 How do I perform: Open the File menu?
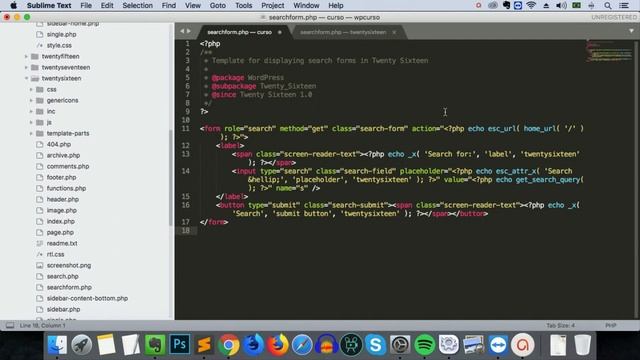point(86,5)
